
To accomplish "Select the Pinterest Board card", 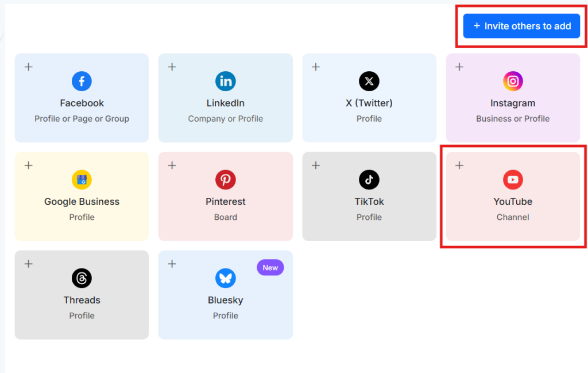I will pyautogui.click(x=225, y=196).
